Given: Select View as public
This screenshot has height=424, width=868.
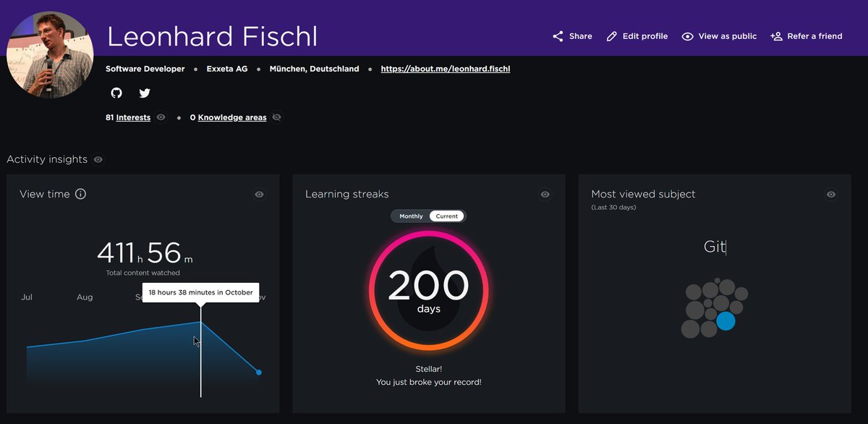Looking at the screenshot, I should tap(719, 36).
